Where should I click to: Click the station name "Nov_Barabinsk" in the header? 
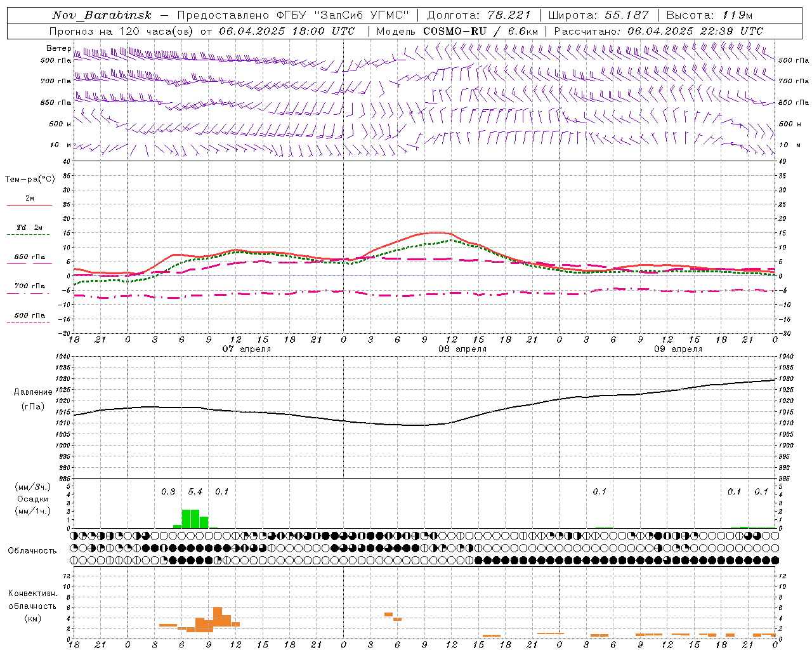point(101,15)
